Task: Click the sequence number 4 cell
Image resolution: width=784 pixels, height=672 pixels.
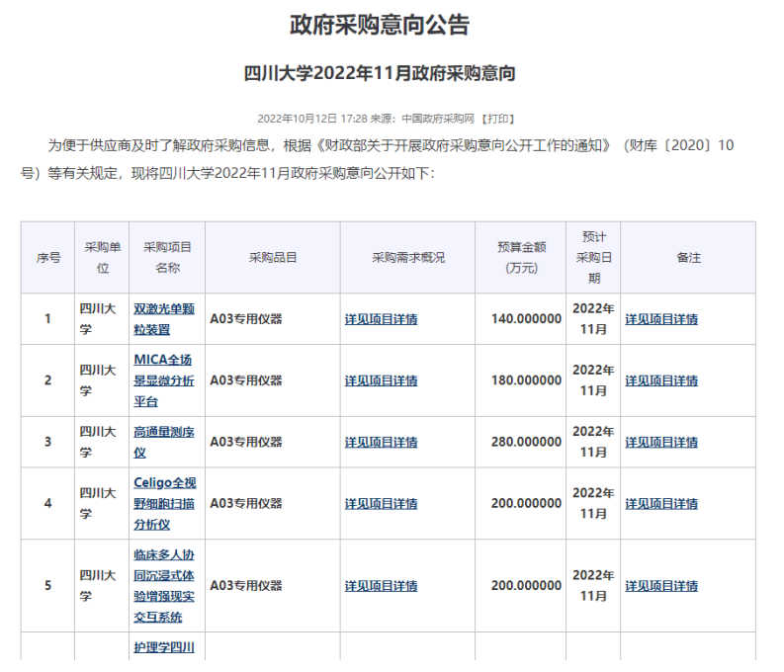Action: [x=48, y=503]
